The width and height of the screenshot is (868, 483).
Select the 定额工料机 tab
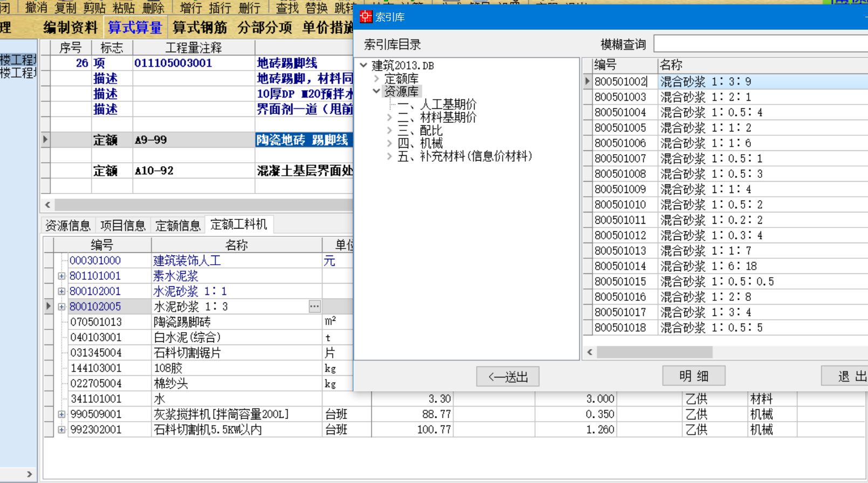[x=238, y=224]
